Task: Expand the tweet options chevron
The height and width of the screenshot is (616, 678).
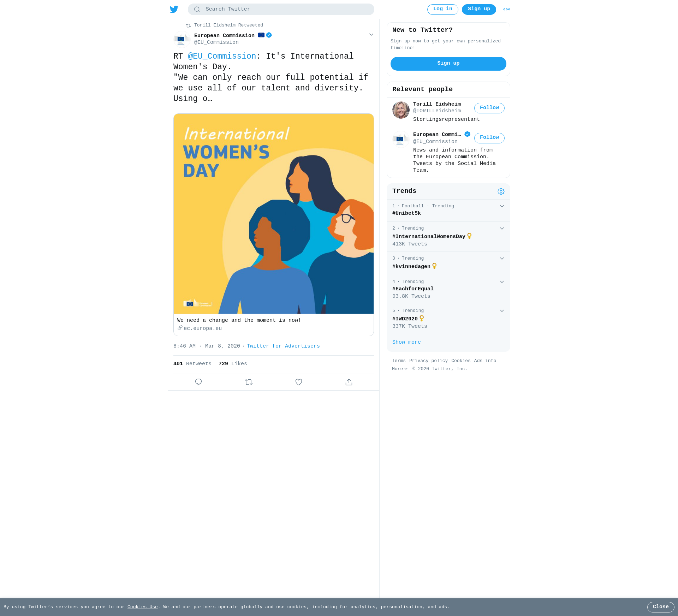Action: (x=371, y=35)
